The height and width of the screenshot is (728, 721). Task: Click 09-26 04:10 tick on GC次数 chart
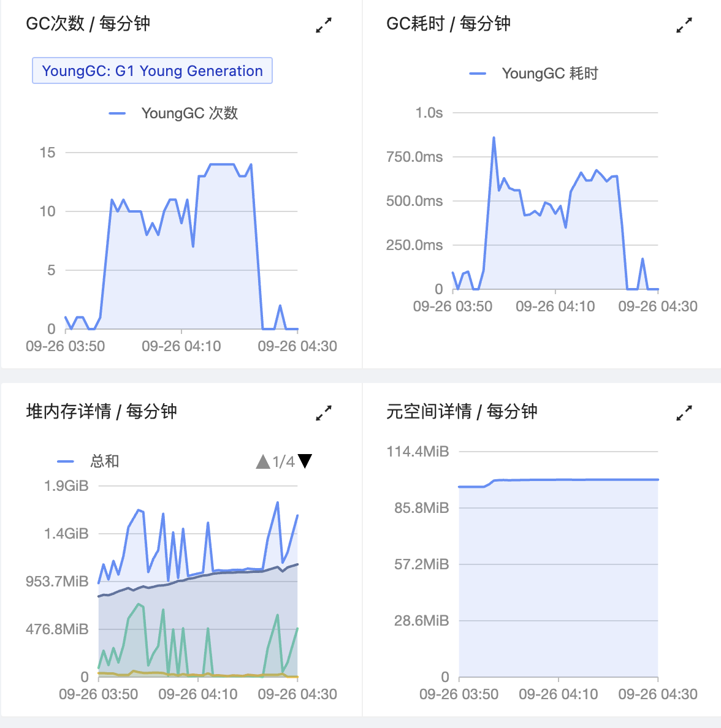tap(181, 346)
